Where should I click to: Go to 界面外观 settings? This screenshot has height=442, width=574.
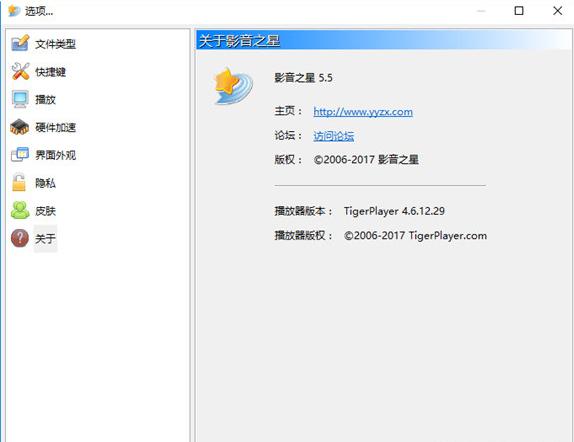[x=55, y=155]
